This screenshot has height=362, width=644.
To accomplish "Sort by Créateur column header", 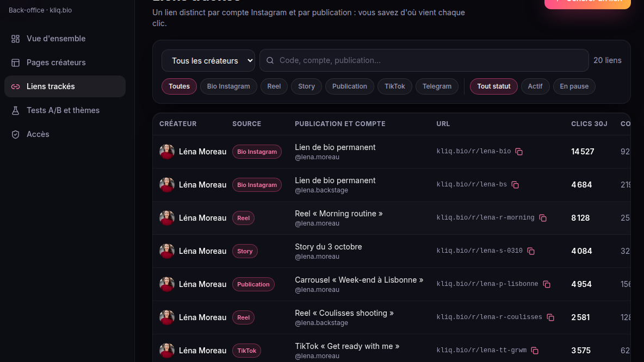I will pyautogui.click(x=178, y=123).
